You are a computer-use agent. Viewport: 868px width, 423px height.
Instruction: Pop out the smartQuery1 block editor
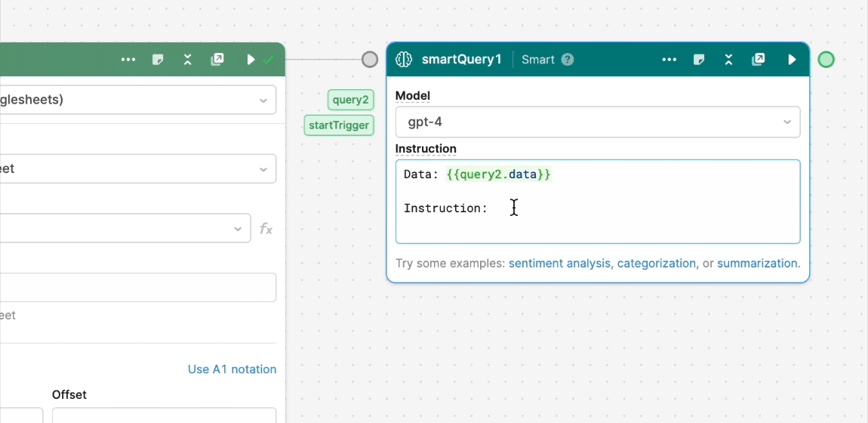[x=759, y=60]
